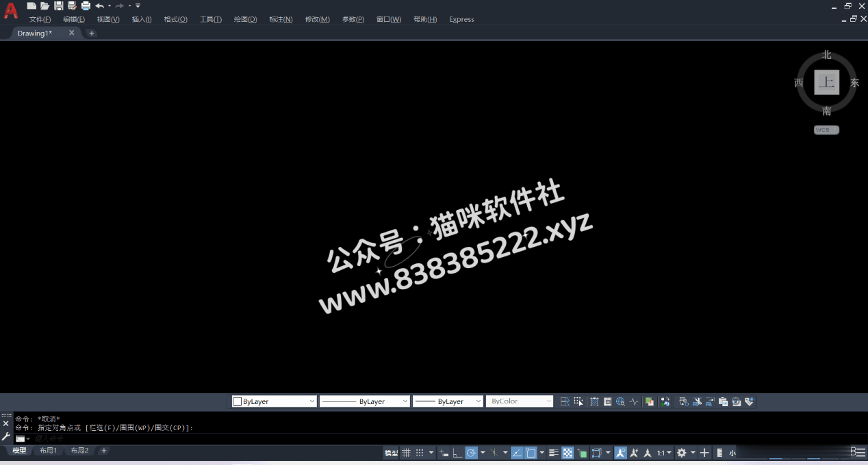This screenshot has width=868, height=465.
Task: Toggle drawing grid display in status bar
Action: click(406, 453)
